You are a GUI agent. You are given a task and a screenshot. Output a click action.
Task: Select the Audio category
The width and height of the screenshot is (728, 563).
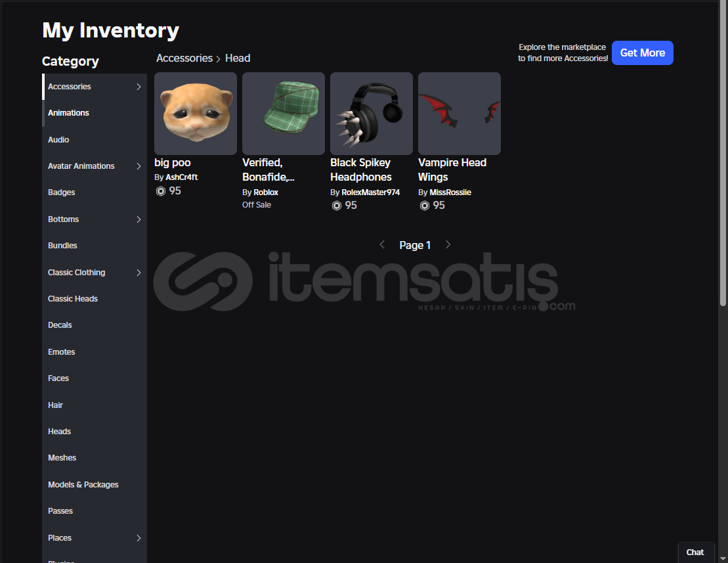pos(95,139)
